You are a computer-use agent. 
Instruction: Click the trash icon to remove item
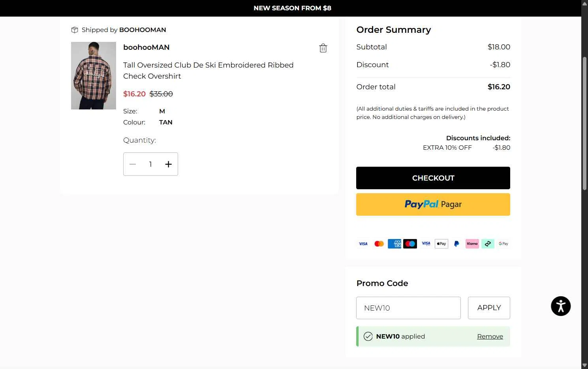tap(323, 48)
